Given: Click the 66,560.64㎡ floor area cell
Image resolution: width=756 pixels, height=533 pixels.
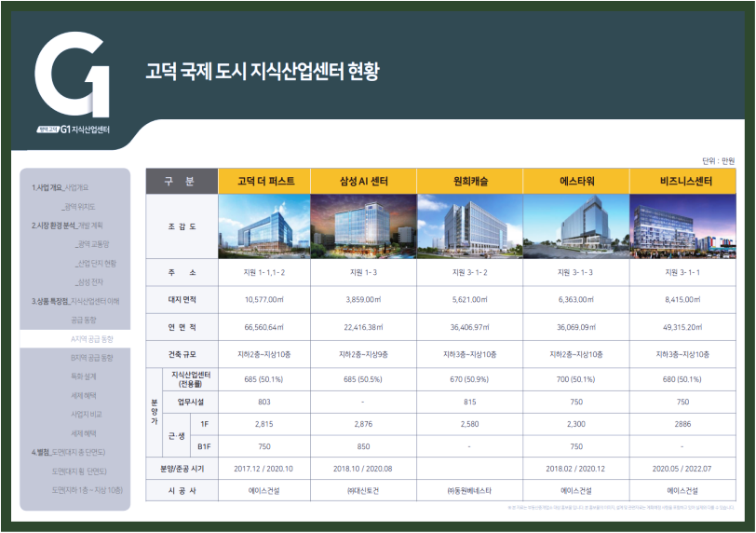Looking at the screenshot, I should 264,327.
